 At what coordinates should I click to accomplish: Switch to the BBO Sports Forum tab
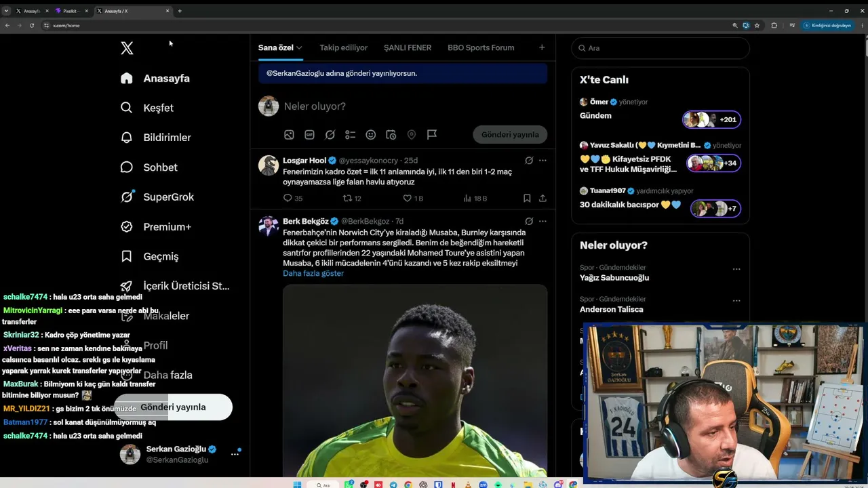(x=481, y=47)
